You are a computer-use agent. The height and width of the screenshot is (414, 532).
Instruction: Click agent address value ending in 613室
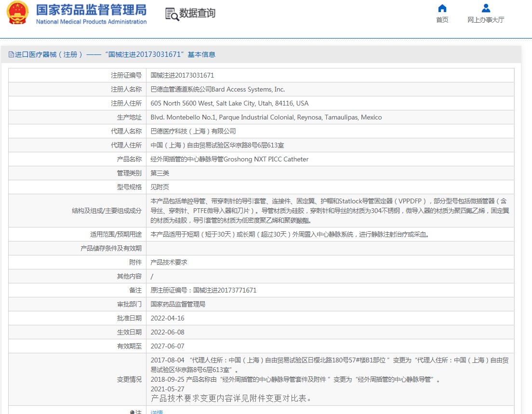click(217, 145)
